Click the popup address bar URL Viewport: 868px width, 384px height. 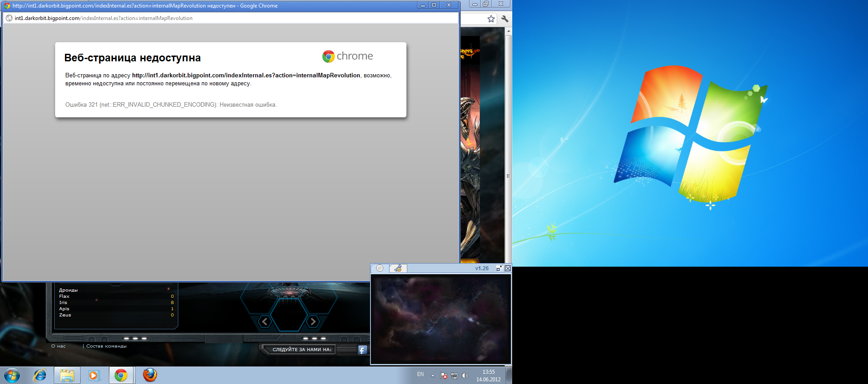click(104, 18)
